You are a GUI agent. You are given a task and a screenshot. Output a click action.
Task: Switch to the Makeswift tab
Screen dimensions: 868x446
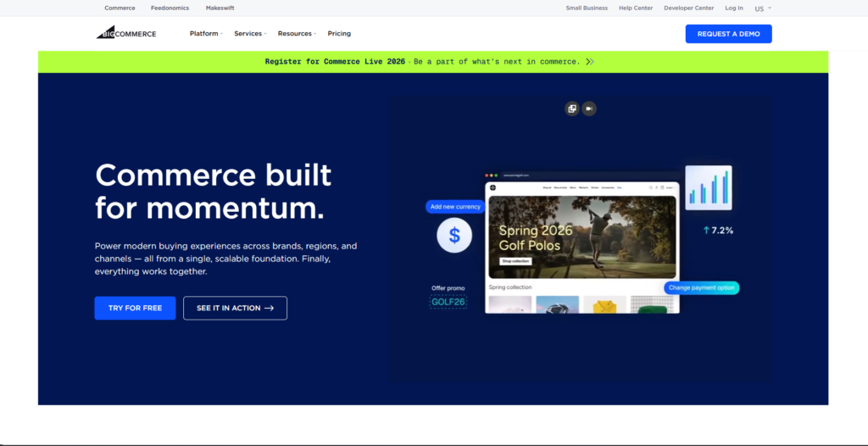coord(220,8)
